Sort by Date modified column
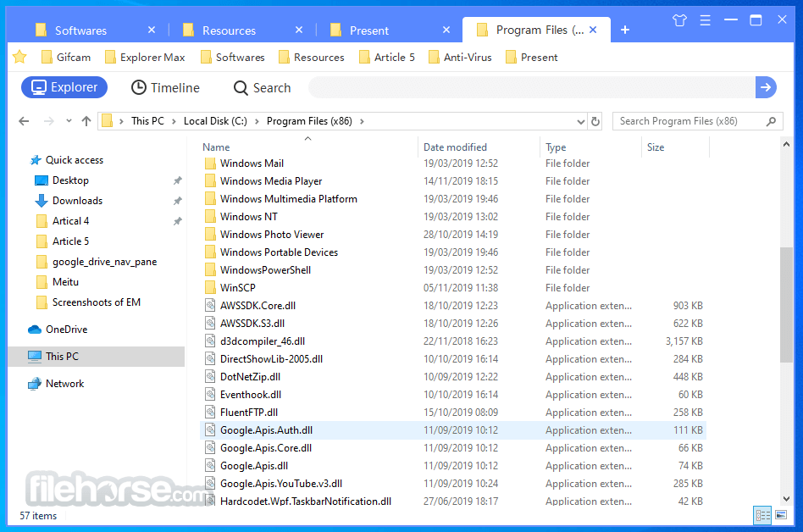Screen dimensions: 803x532 tap(455, 147)
